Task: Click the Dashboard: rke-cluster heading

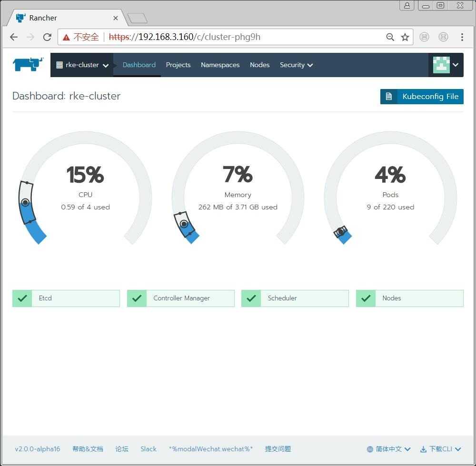Action: tap(67, 96)
